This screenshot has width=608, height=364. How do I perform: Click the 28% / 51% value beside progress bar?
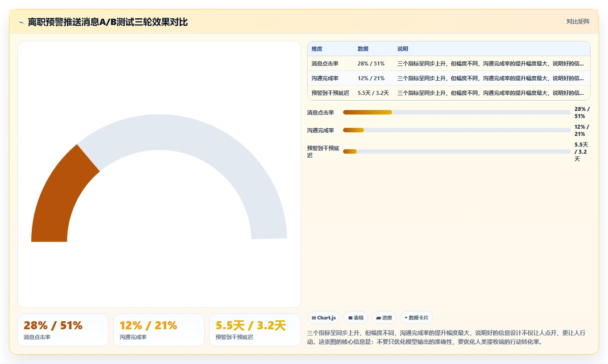click(582, 113)
